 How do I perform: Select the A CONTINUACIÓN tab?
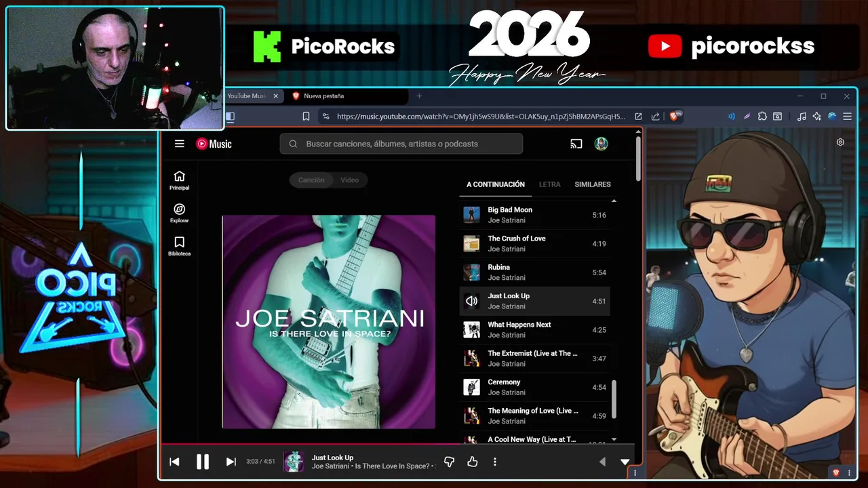tap(496, 184)
